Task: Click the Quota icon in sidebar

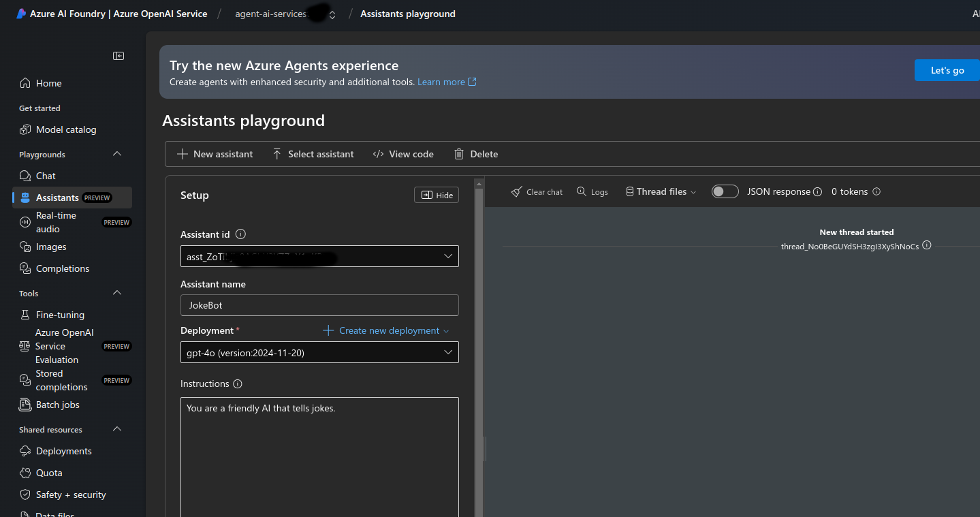Action: pyautogui.click(x=25, y=473)
